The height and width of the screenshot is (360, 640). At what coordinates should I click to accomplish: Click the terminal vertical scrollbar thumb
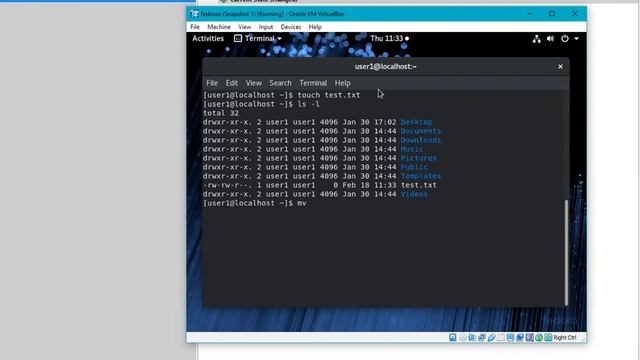click(x=566, y=252)
